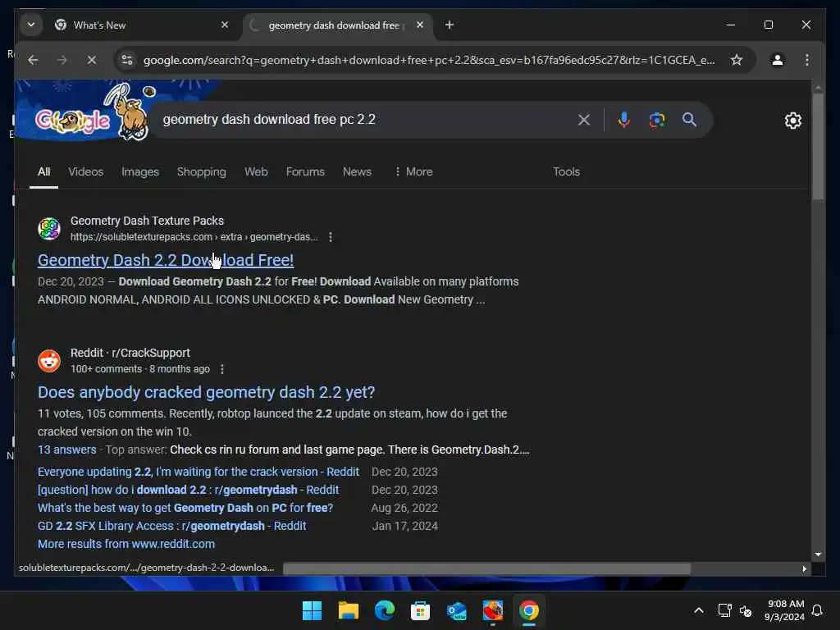Open More results from www.reddit.com
The height and width of the screenshot is (630, 840).
[126, 545]
